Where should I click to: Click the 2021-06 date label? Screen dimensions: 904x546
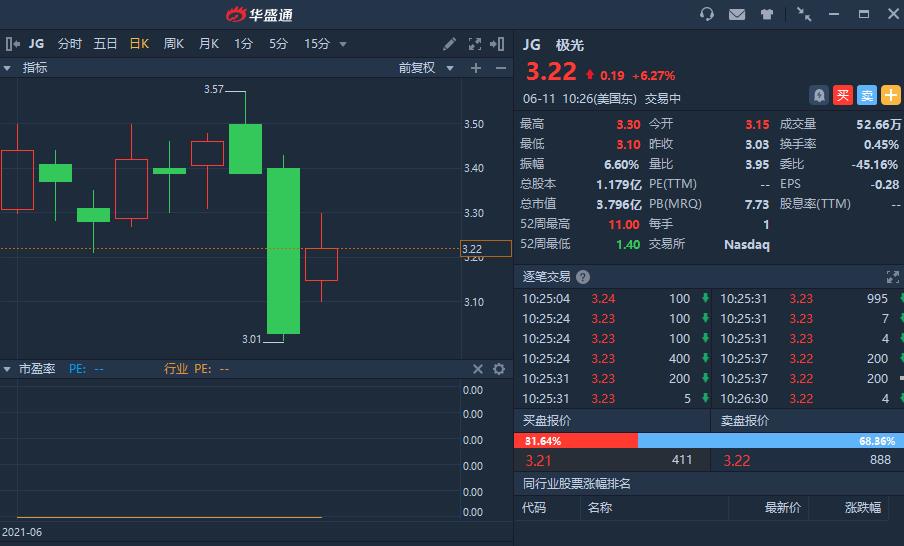click(22, 532)
